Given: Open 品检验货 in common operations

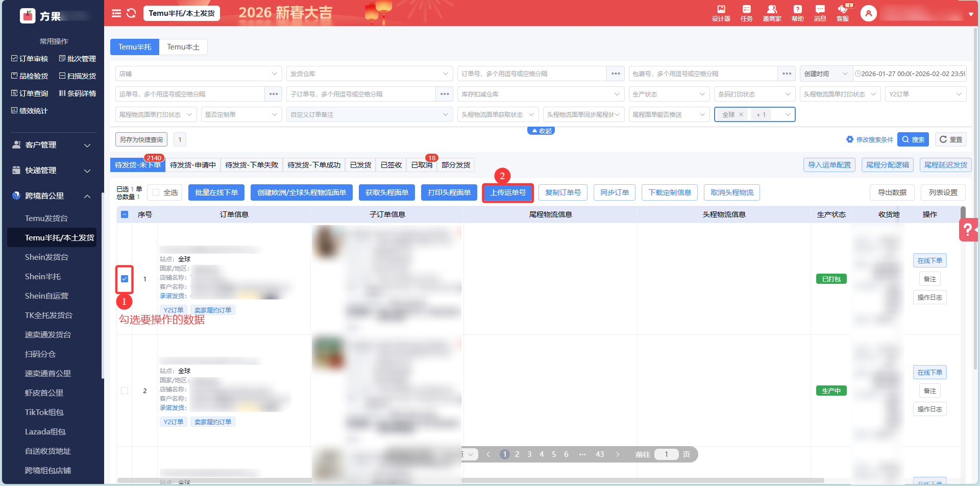Looking at the screenshot, I should 30,76.
